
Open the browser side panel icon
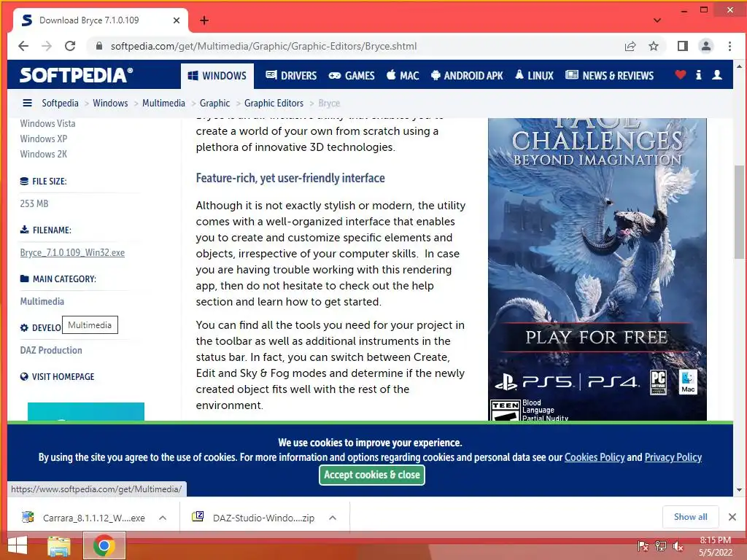click(682, 46)
